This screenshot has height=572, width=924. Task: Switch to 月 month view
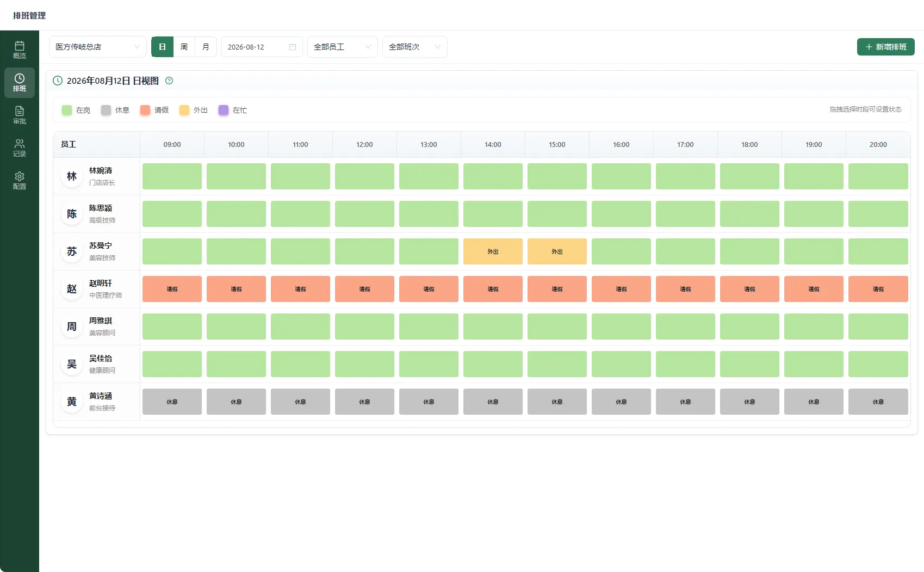(206, 47)
